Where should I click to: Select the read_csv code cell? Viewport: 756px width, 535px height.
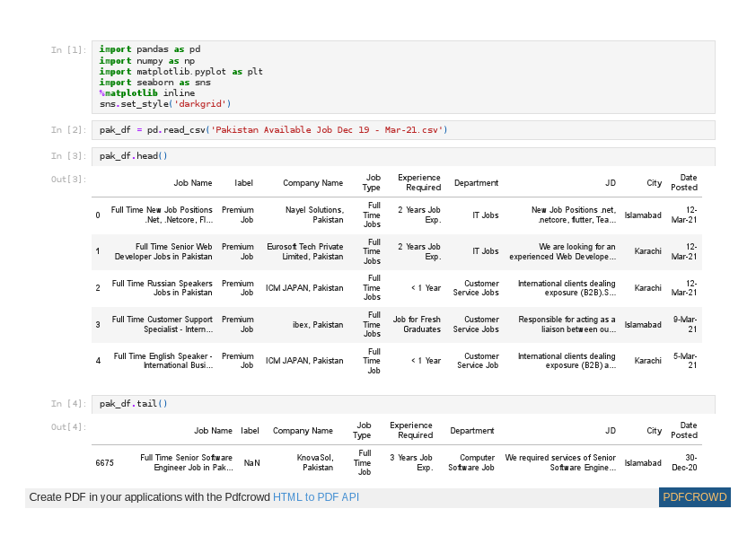403,130
